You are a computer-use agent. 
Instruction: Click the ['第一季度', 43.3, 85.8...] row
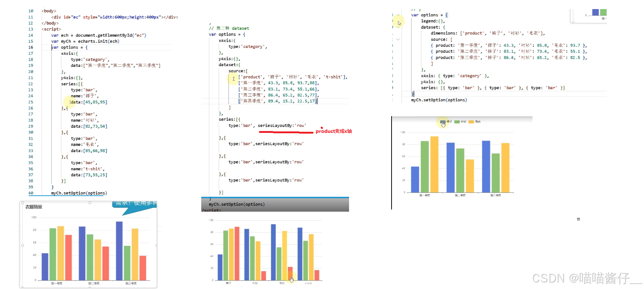pyautogui.click(x=279, y=83)
